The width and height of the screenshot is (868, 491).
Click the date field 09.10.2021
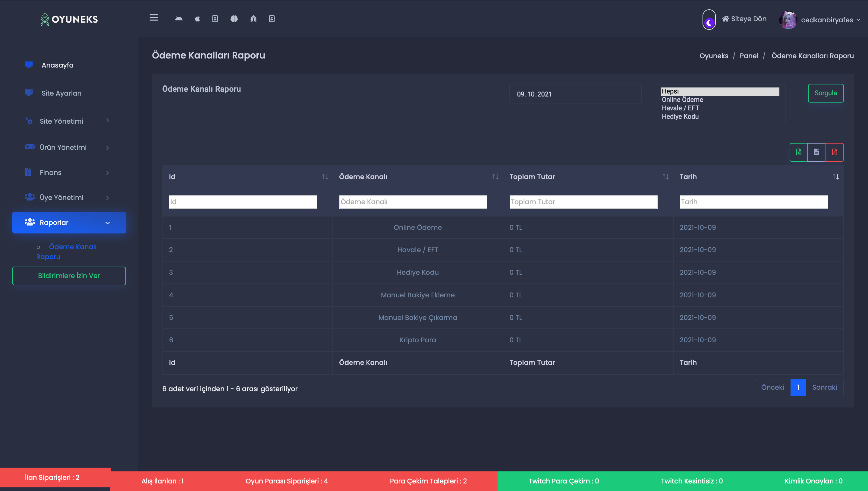click(575, 94)
